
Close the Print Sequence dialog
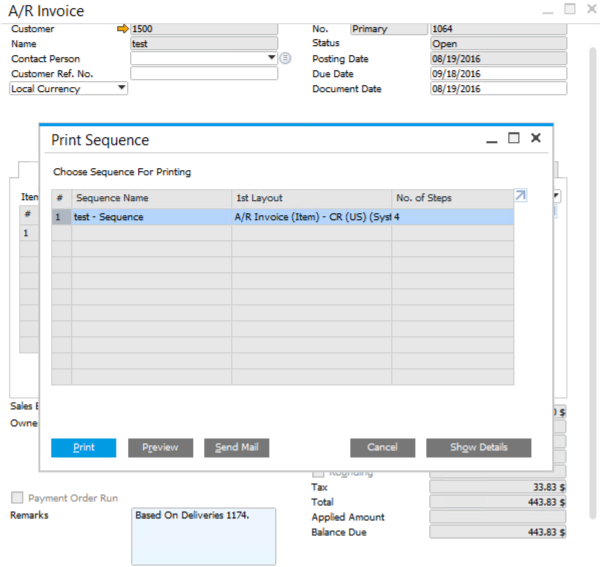click(536, 139)
